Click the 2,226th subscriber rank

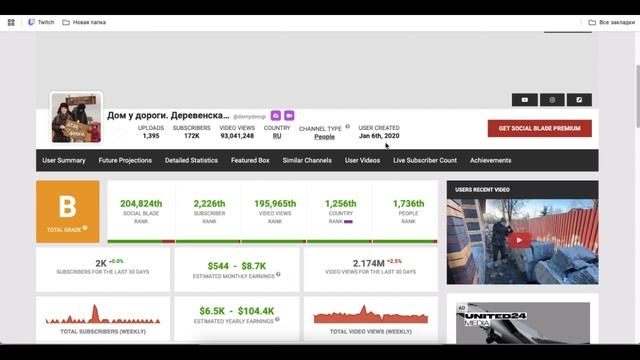209,203
